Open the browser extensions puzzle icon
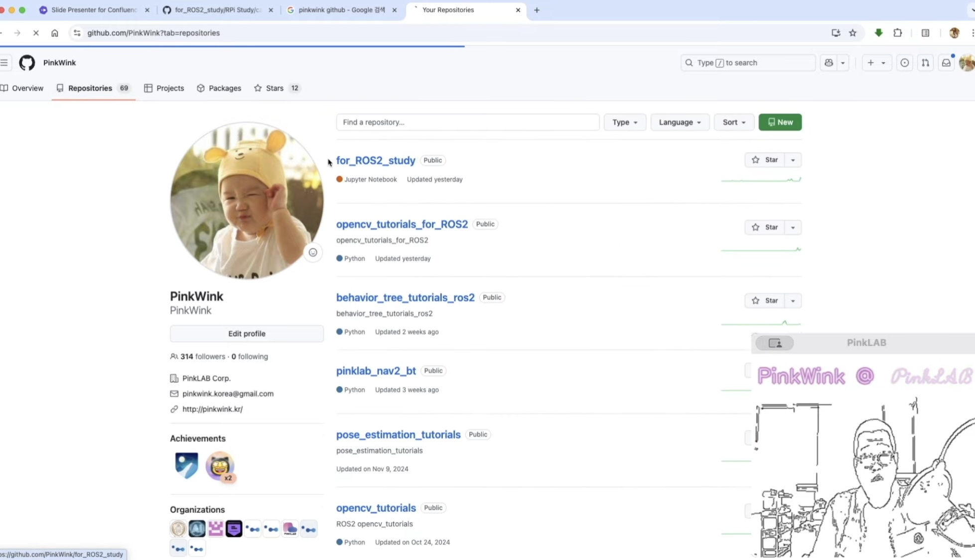The image size is (975, 560). (x=897, y=33)
